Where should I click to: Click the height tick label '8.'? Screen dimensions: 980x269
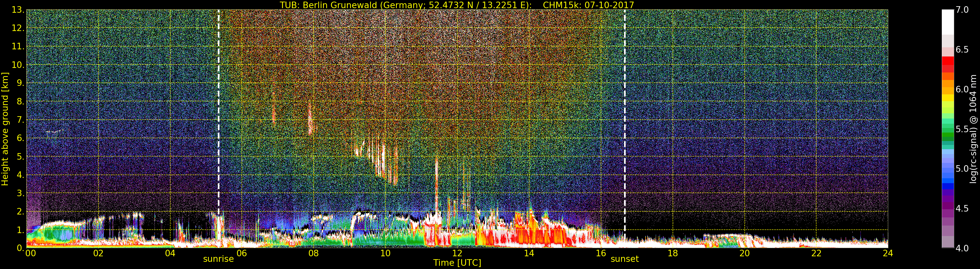20,102
